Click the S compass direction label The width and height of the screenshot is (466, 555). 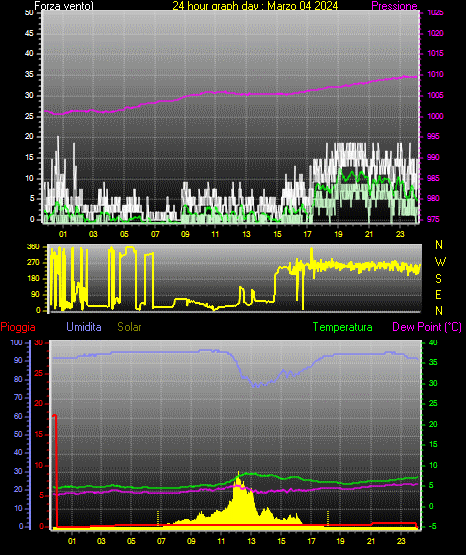click(438, 279)
